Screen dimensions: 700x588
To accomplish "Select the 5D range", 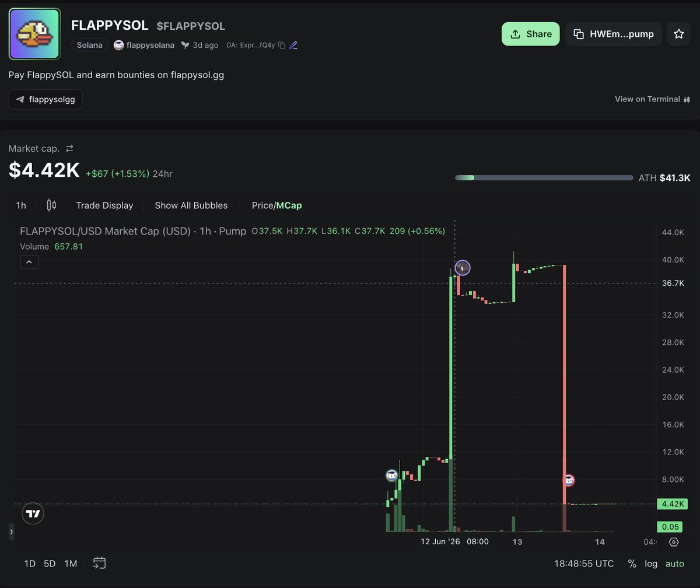I will tap(50, 563).
